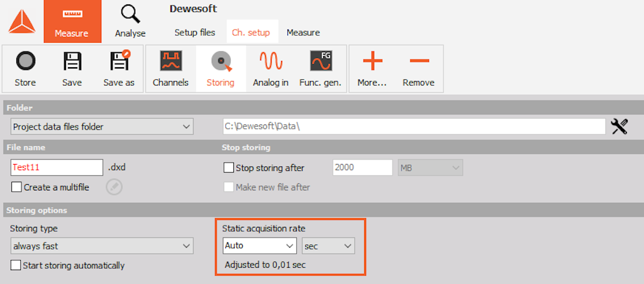Viewport: 644px width, 284px height.
Task: Click the C:\Dewesoft\Data\ path field
Action: [x=414, y=127]
